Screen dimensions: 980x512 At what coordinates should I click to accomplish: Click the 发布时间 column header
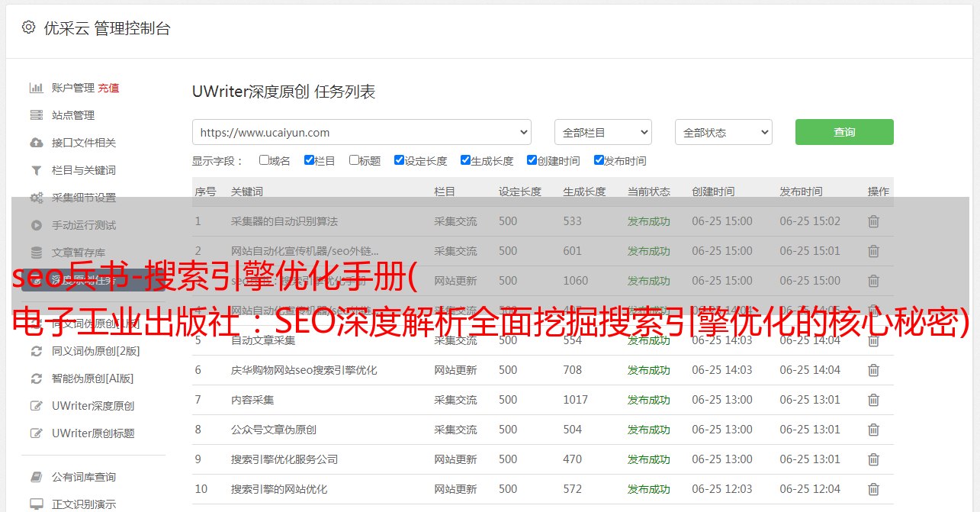pyautogui.click(x=801, y=192)
